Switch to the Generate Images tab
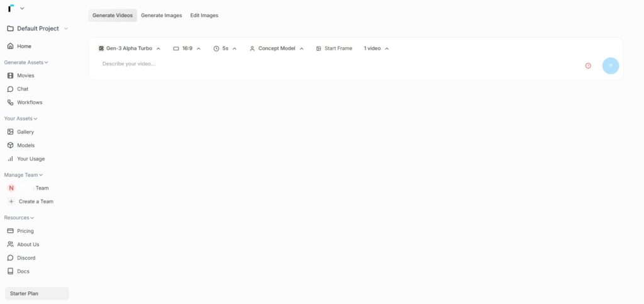This screenshot has height=304, width=644. 161,15
